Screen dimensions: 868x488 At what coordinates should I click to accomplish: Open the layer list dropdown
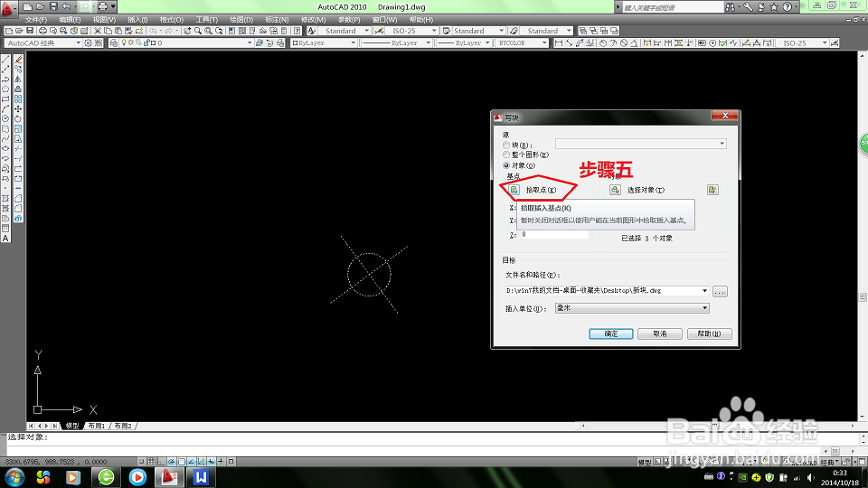250,42
